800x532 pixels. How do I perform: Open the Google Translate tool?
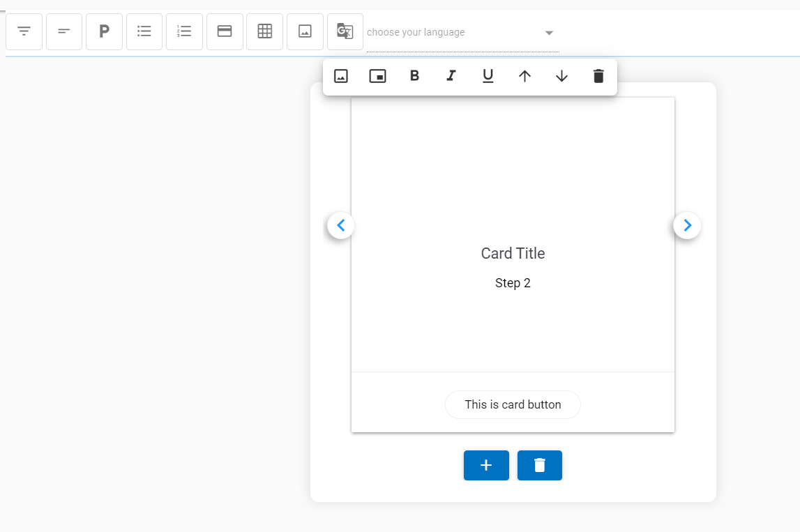pos(345,31)
